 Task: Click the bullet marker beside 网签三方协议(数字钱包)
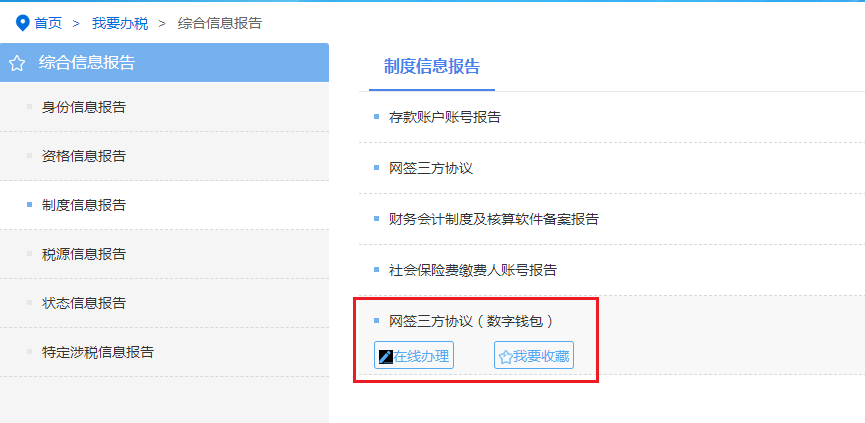pos(376,320)
